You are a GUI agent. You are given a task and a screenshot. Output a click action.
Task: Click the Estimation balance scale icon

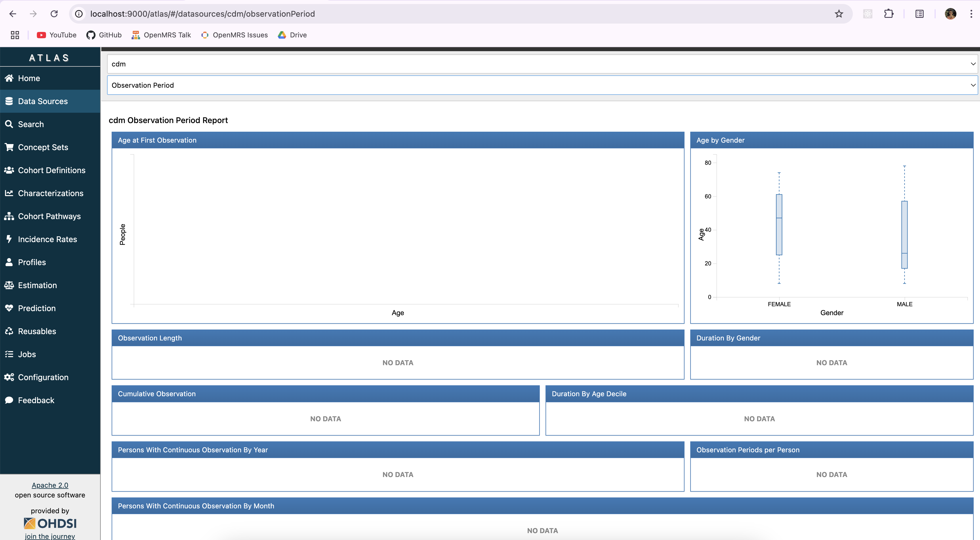(9, 285)
